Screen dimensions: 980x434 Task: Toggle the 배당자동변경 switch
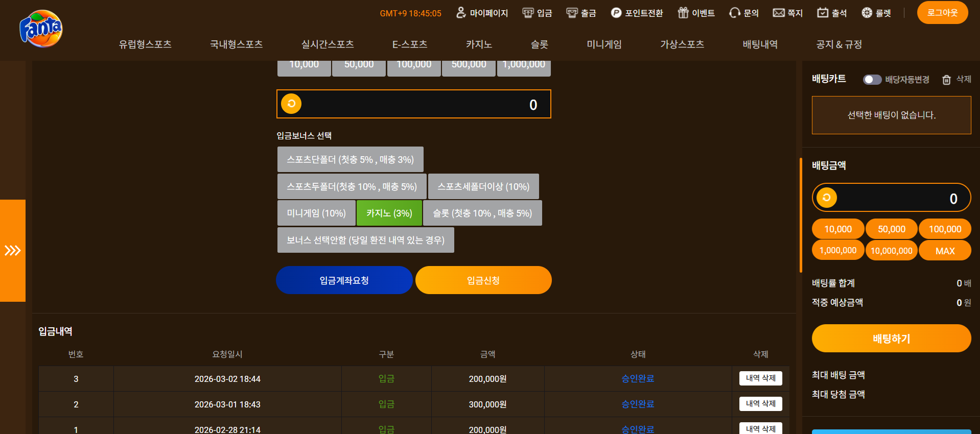(x=872, y=80)
